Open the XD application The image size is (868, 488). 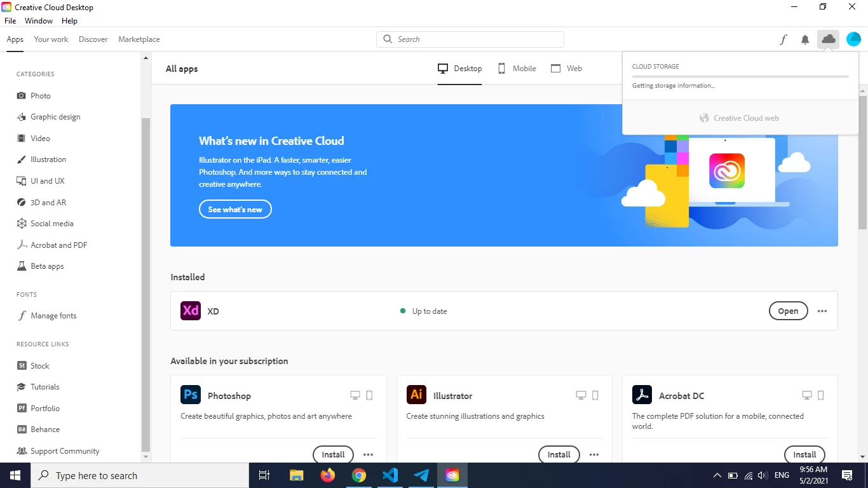(x=788, y=311)
